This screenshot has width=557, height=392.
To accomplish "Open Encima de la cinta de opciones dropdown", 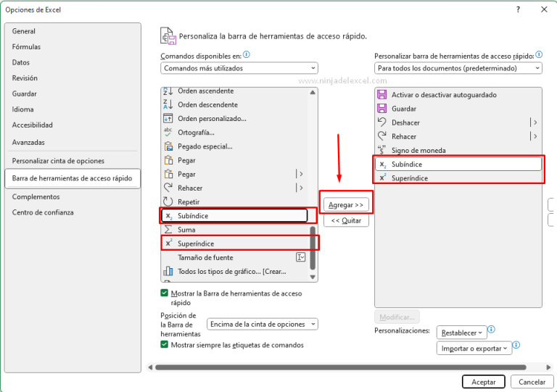I will 262,324.
